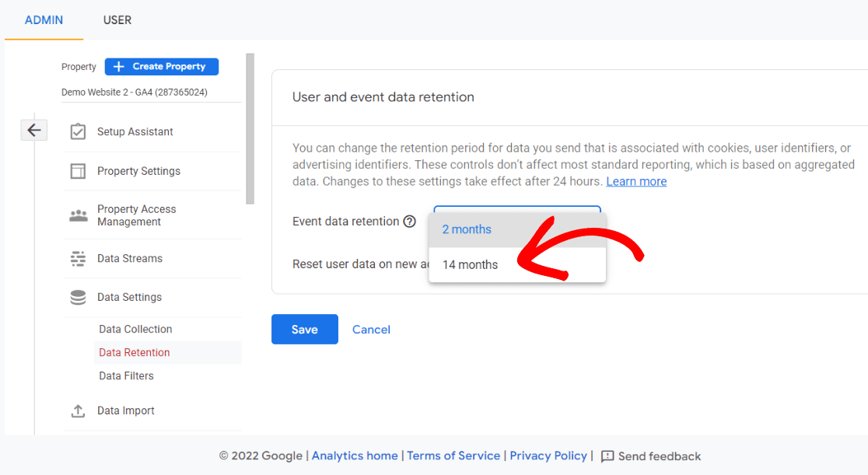
Task: Open the Learn more link
Action: coord(636,181)
